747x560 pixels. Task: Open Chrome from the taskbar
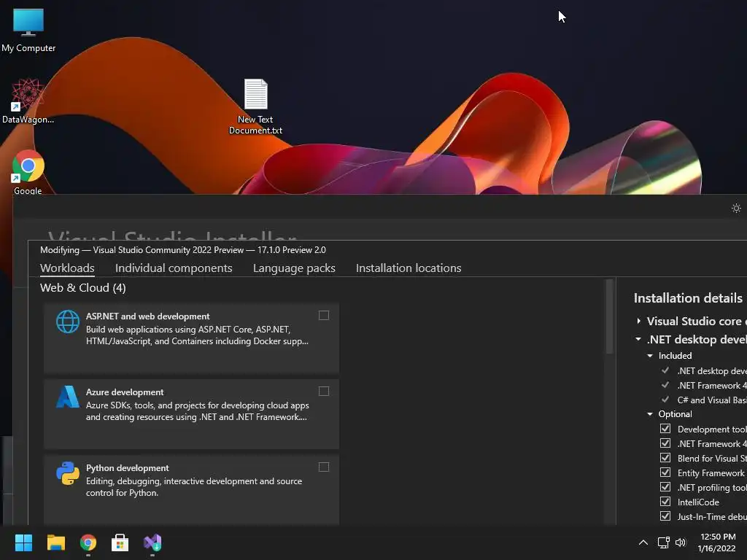88,542
